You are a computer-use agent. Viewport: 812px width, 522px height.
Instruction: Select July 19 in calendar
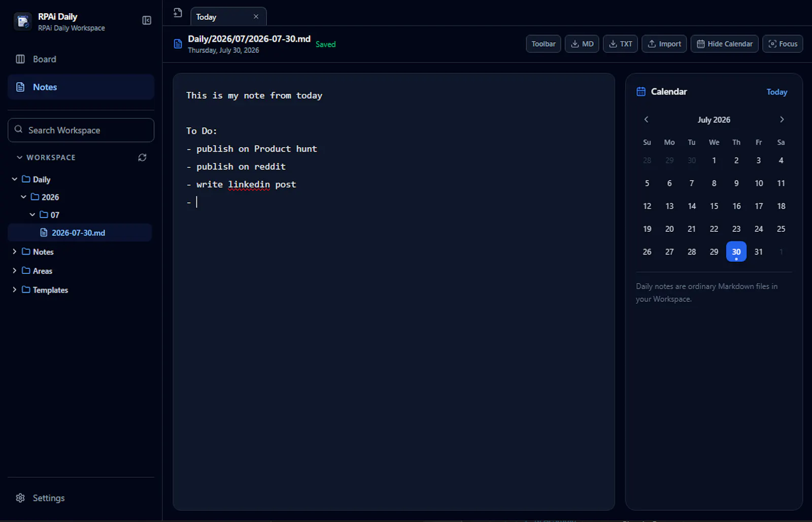[x=647, y=229]
